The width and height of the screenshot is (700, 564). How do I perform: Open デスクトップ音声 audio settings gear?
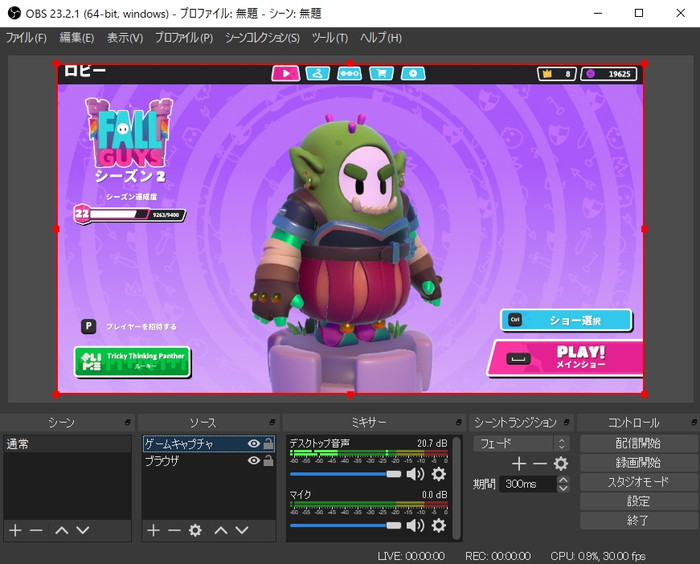coord(438,474)
